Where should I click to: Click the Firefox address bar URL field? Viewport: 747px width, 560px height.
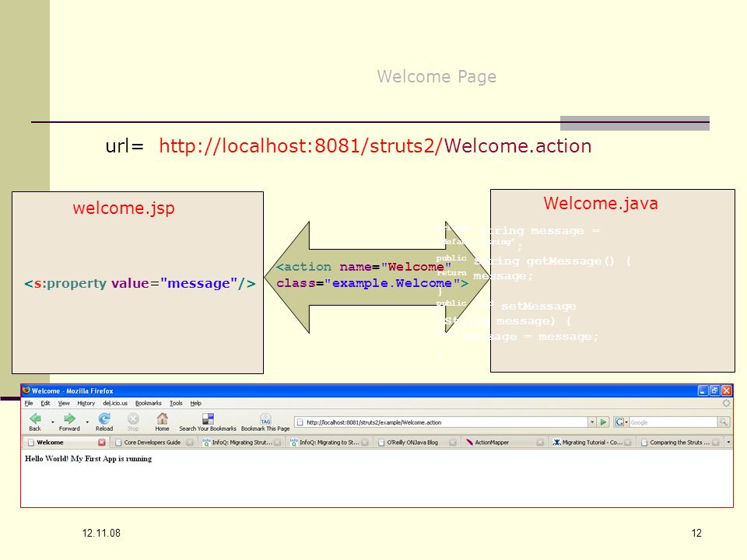pos(441,422)
